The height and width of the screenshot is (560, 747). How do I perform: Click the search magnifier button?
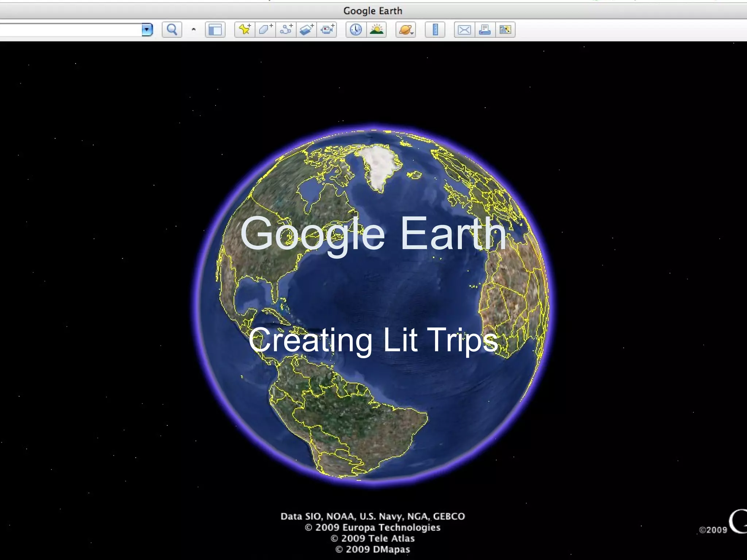pos(172,30)
